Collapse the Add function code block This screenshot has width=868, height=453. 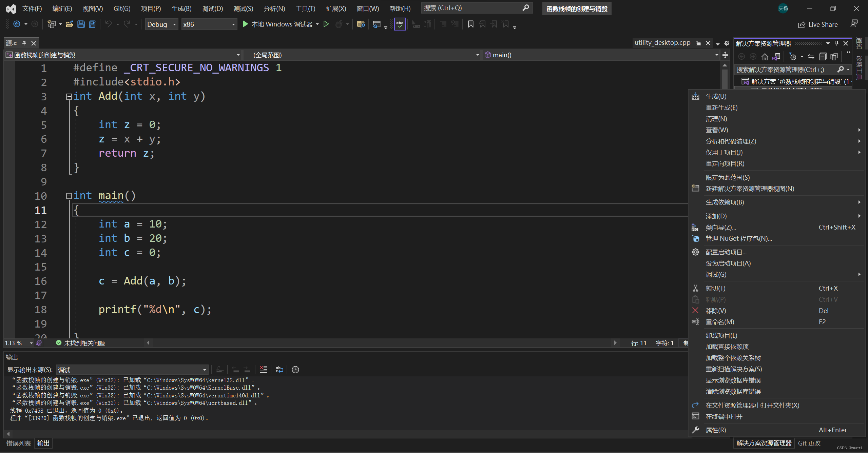69,97
